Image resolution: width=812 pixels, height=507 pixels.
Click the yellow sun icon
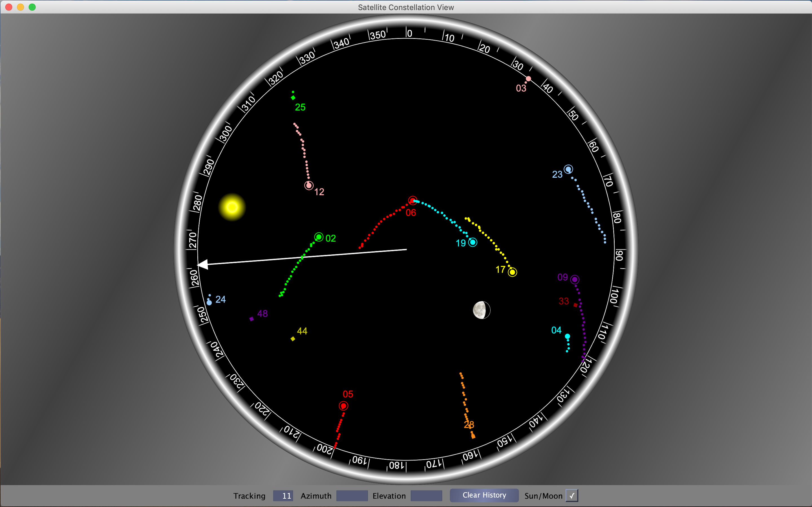point(232,207)
